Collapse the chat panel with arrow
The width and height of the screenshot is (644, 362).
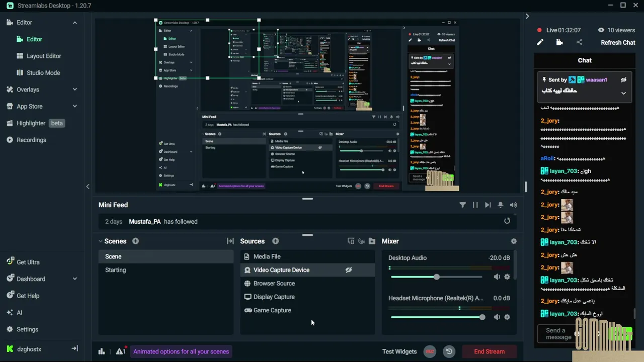(527, 16)
